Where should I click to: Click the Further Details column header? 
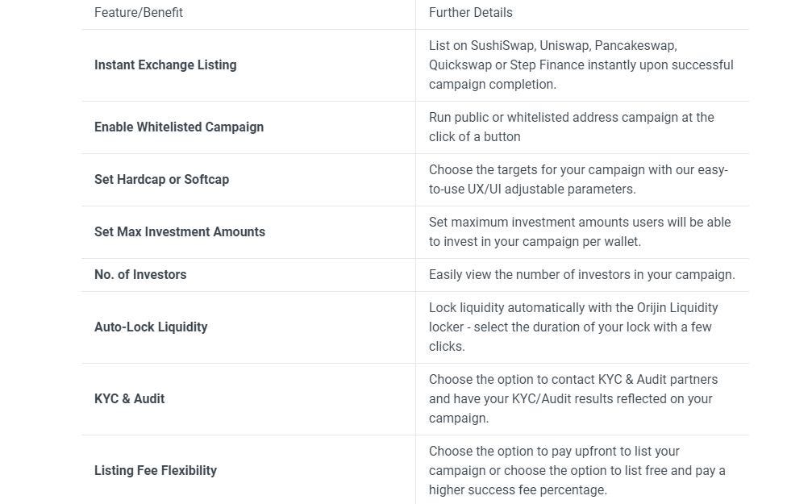[x=470, y=12]
